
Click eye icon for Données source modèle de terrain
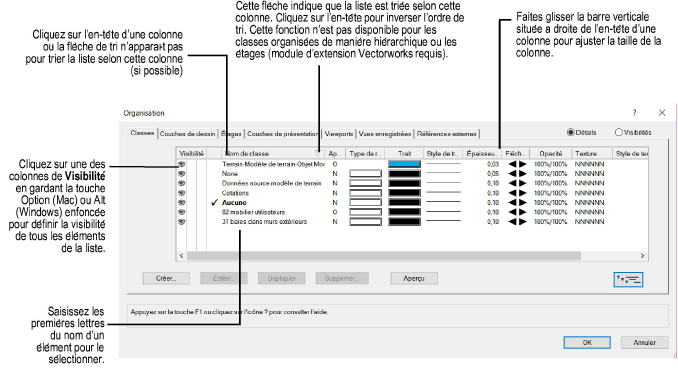pos(182,183)
